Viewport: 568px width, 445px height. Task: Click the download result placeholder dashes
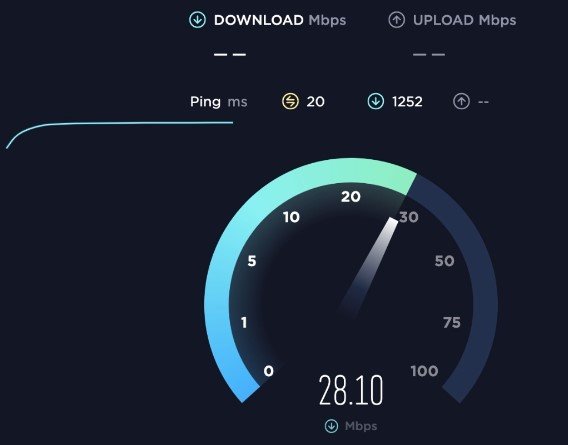click(230, 55)
